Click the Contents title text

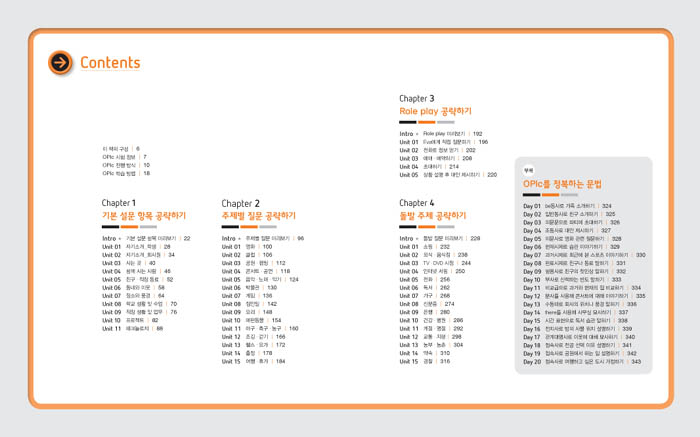point(110,63)
